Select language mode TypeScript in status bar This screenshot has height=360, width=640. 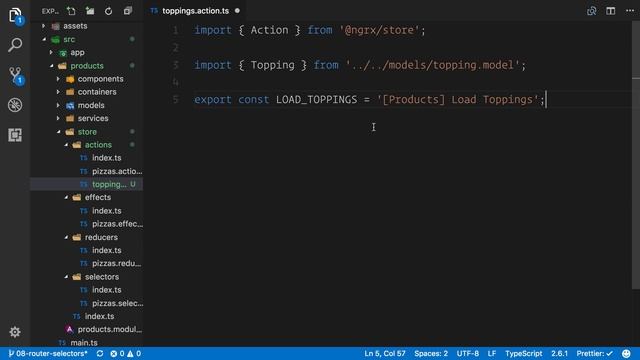524,353
